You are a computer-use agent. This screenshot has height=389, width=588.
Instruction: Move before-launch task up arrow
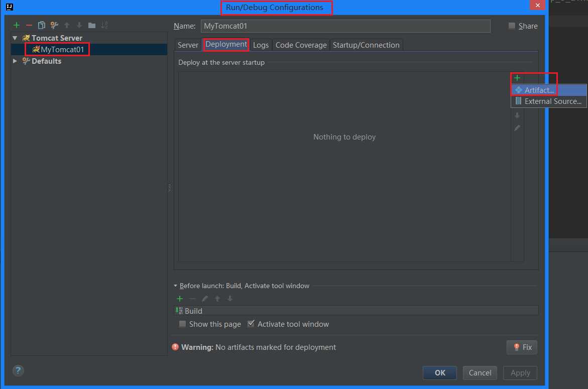217,299
